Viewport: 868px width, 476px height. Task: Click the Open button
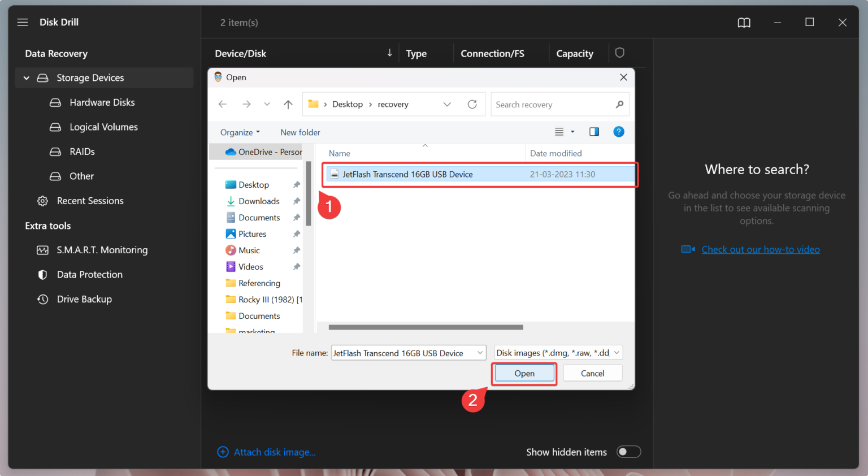[523, 373]
